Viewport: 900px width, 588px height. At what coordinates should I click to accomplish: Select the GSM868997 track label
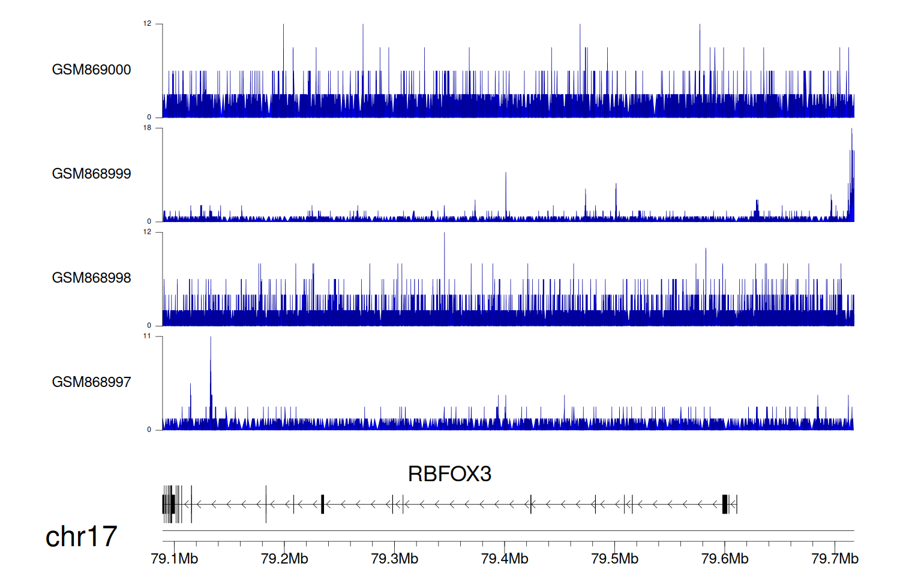point(91,382)
